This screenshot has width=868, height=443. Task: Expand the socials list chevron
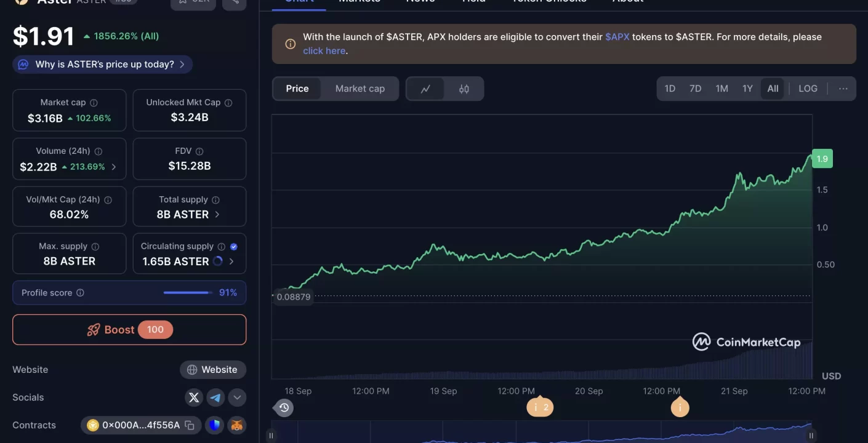[x=237, y=397]
